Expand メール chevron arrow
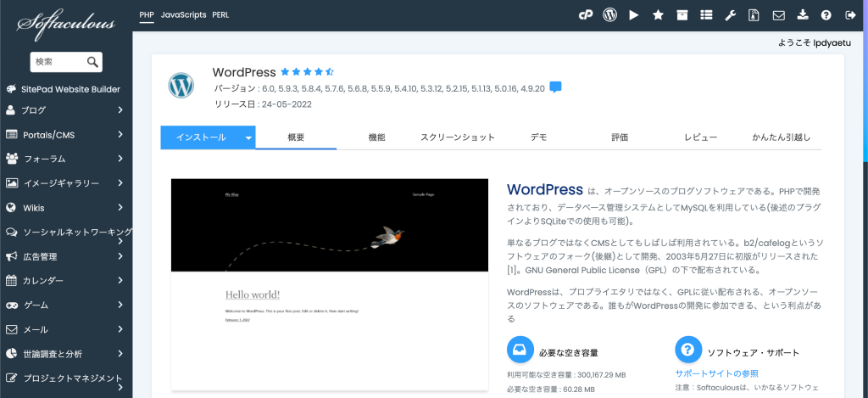868x398 pixels. [120, 329]
